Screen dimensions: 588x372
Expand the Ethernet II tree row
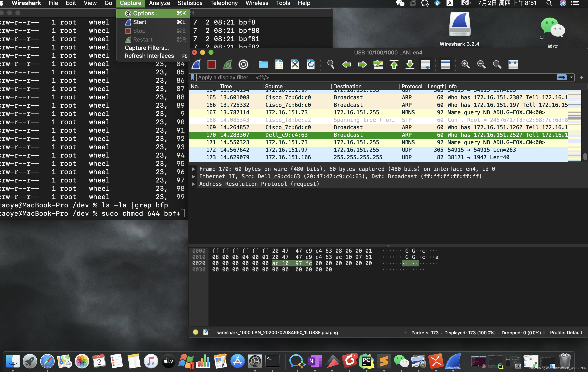pos(193,176)
